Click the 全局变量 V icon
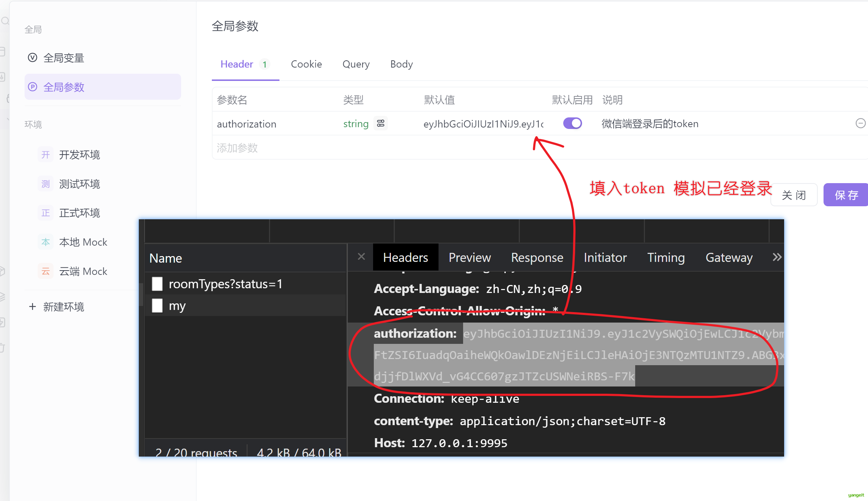Viewport: 868px width, 501px height. tap(33, 58)
